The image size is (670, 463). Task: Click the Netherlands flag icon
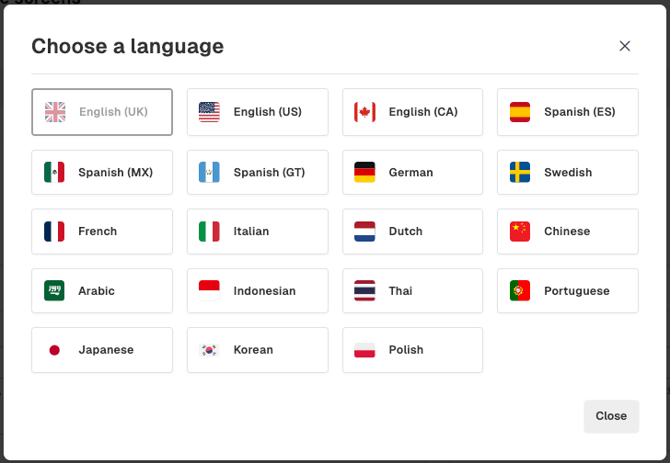coord(364,231)
